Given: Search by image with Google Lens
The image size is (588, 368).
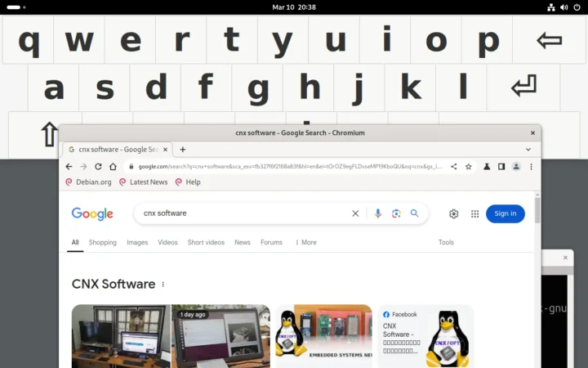Looking at the screenshot, I should [396, 213].
